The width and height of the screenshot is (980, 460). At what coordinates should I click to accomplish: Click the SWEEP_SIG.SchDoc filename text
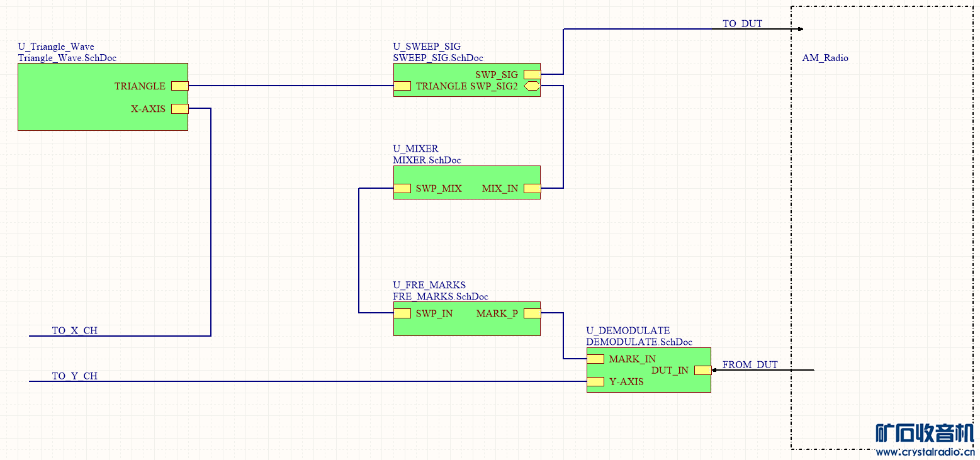[438, 58]
